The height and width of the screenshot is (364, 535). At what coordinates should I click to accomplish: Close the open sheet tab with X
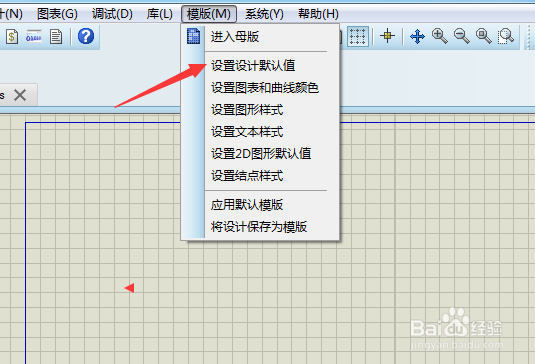click(20, 95)
